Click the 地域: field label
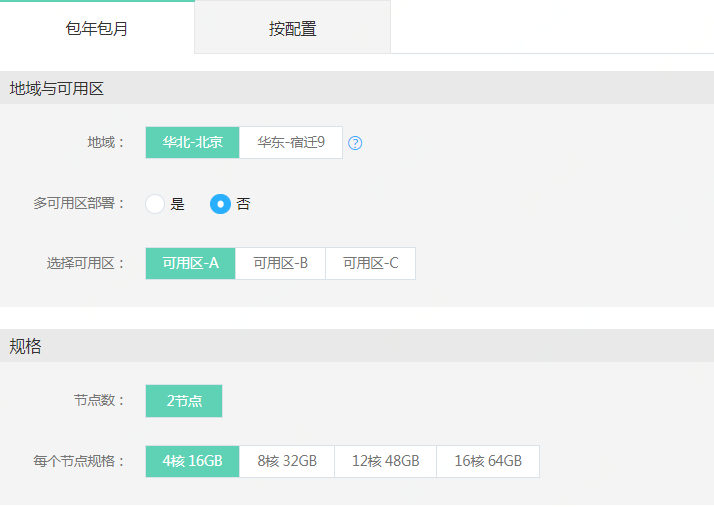The height and width of the screenshot is (507, 714). coord(105,143)
